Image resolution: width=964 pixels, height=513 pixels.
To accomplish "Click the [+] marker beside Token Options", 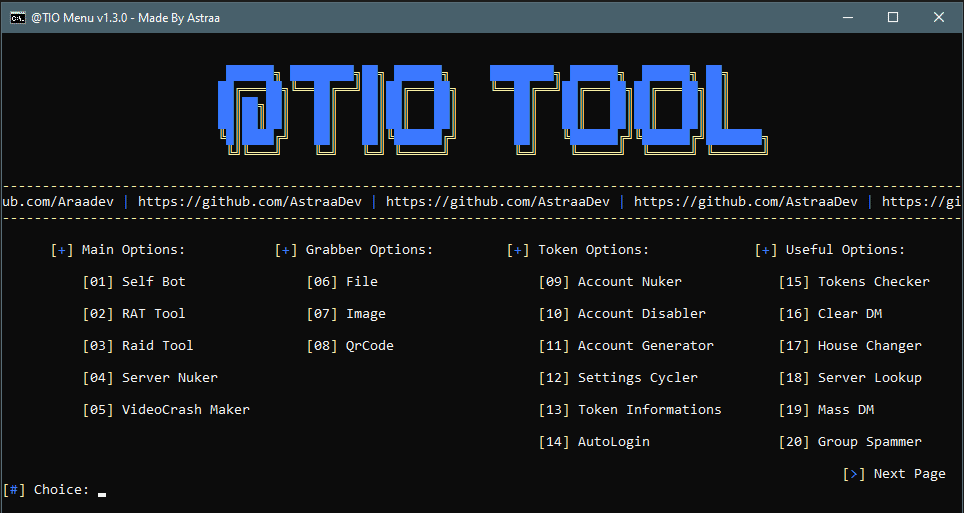I will pos(518,250).
